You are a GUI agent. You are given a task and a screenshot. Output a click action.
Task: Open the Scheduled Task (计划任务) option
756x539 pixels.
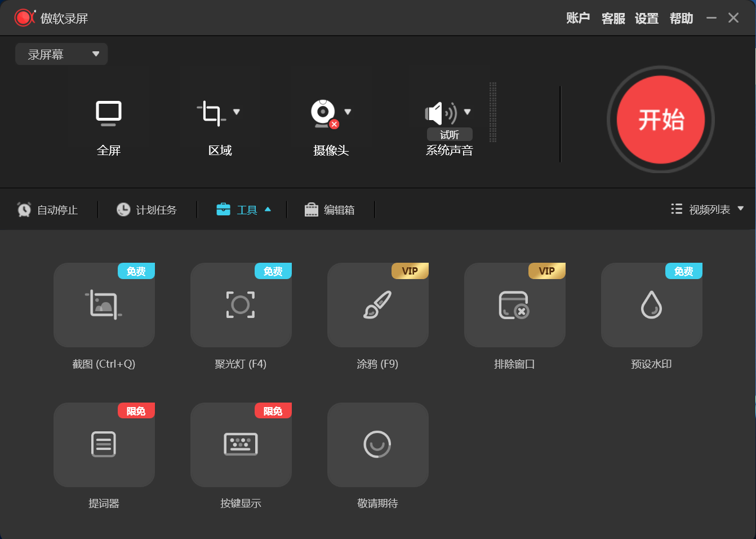pos(147,210)
